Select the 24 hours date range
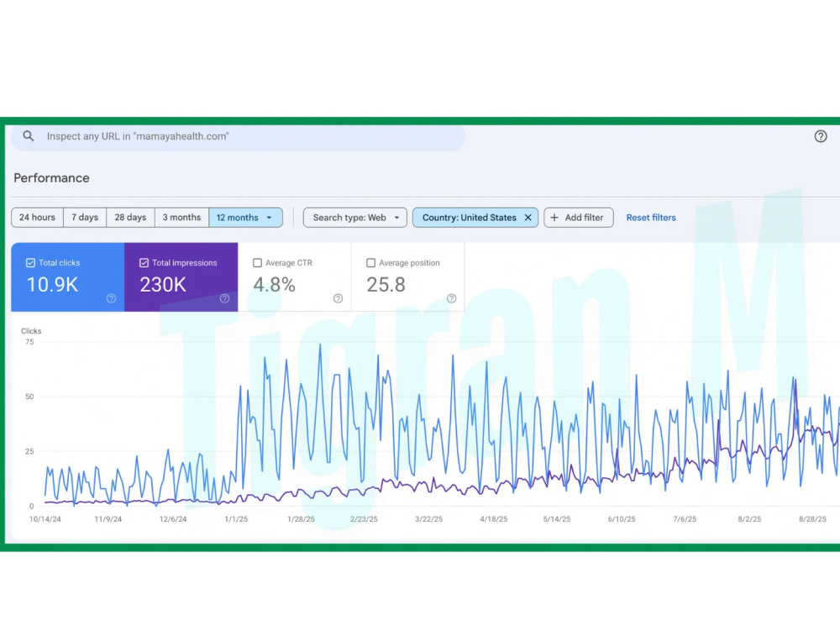This screenshot has width=840, height=631. [x=37, y=218]
